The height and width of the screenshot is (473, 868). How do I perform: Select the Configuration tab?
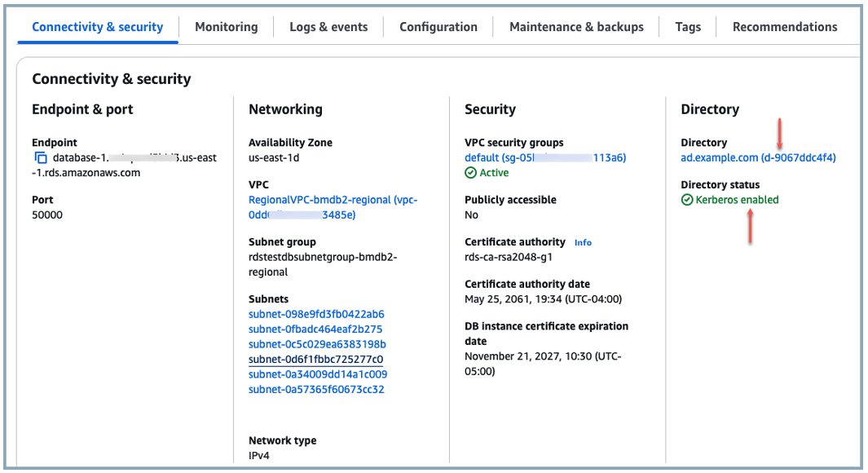pyautogui.click(x=438, y=27)
